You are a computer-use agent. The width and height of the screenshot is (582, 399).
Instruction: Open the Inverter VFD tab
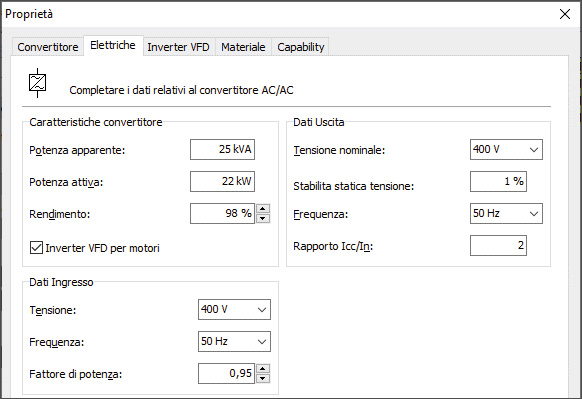[x=179, y=47]
